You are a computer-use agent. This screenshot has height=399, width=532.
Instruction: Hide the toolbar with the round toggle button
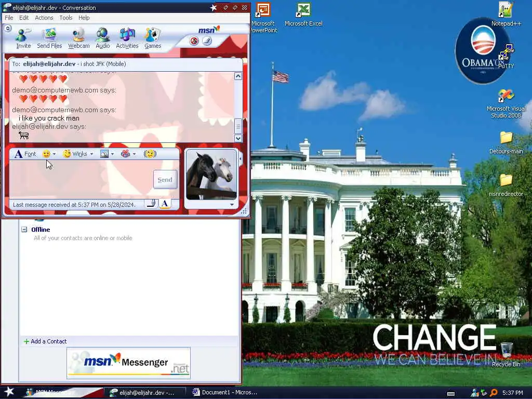click(x=8, y=29)
